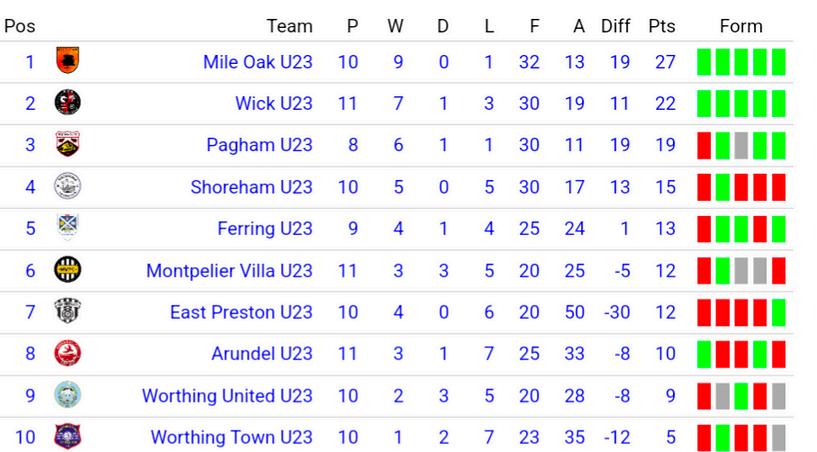Image resolution: width=817 pixels, height=452 pixels.
Task: Click the Form column header
Action: coord(741,26)
